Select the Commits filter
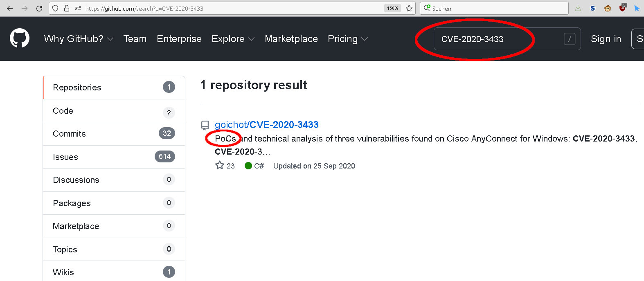Image resolution: width=644 pixels, height=281 pixels. [114, 134]
